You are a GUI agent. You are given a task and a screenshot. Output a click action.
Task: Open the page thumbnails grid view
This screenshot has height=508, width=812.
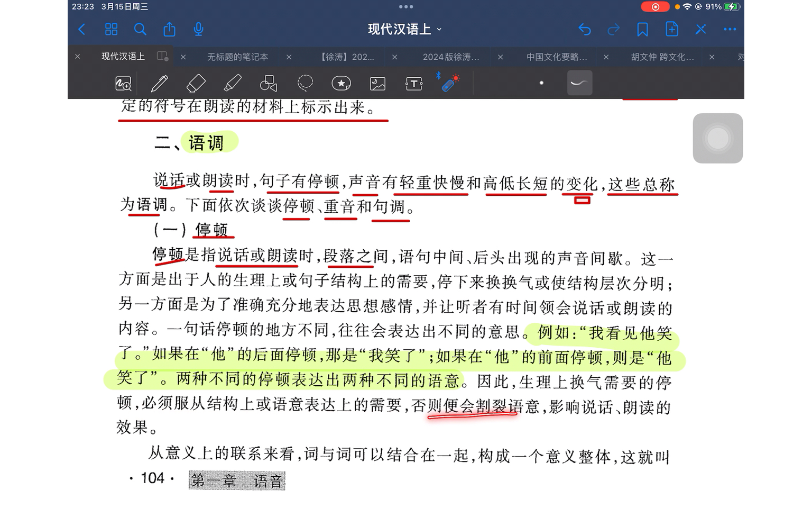[x=111, y=29]
